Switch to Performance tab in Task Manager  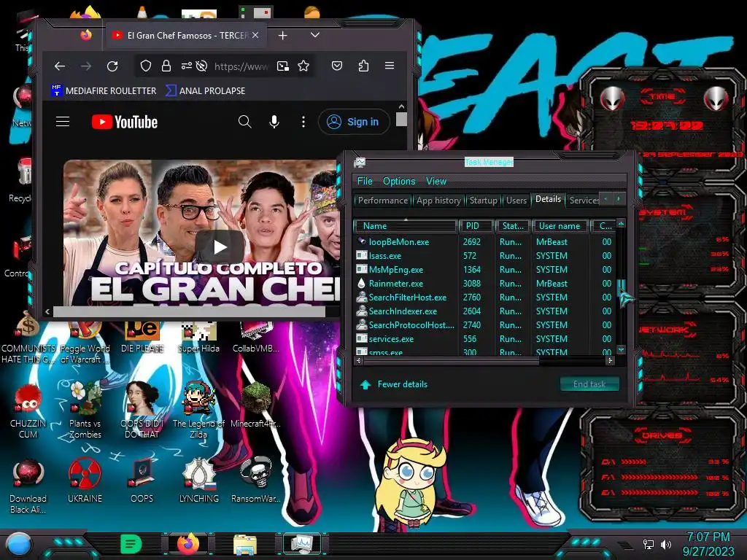382,201
